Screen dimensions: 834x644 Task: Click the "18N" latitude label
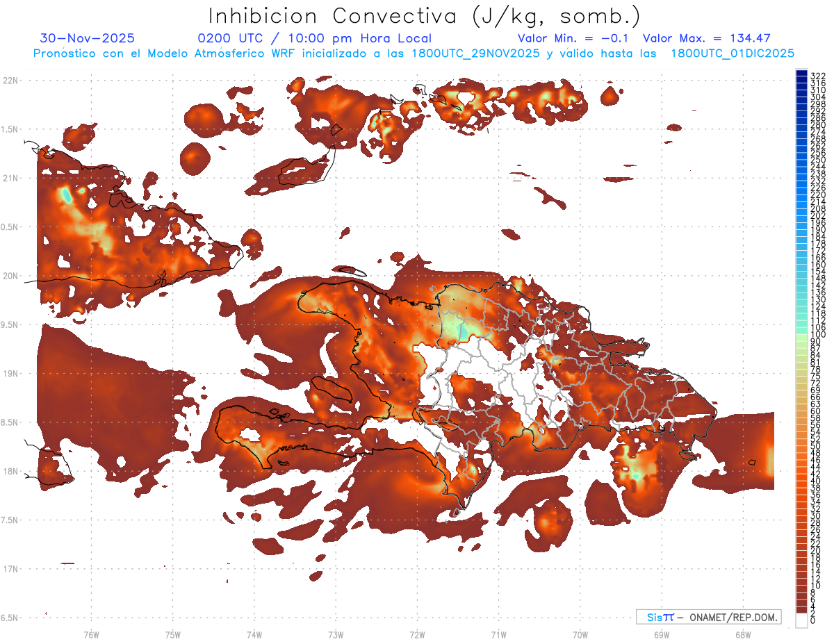coord(10,472)
